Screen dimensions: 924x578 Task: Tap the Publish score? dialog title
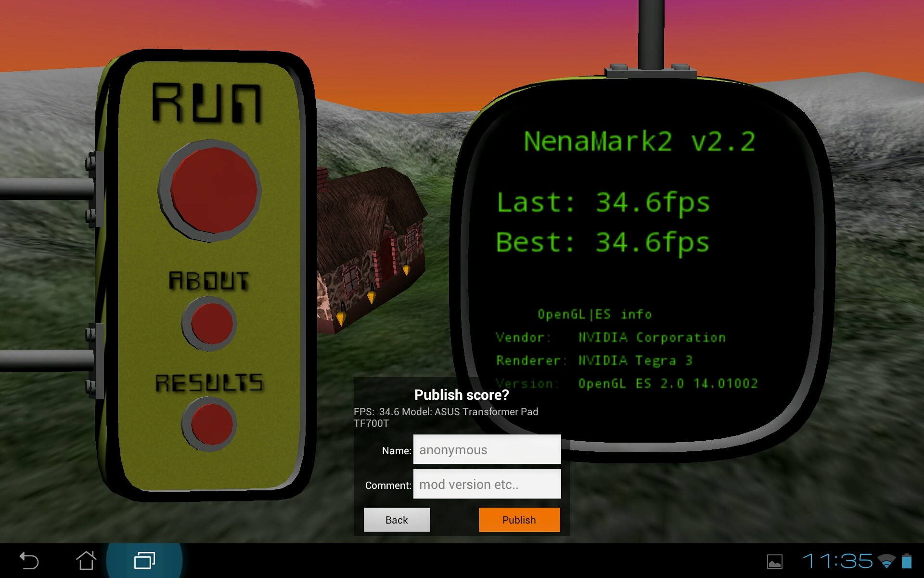pyautogui.click(x=462, y=395)
